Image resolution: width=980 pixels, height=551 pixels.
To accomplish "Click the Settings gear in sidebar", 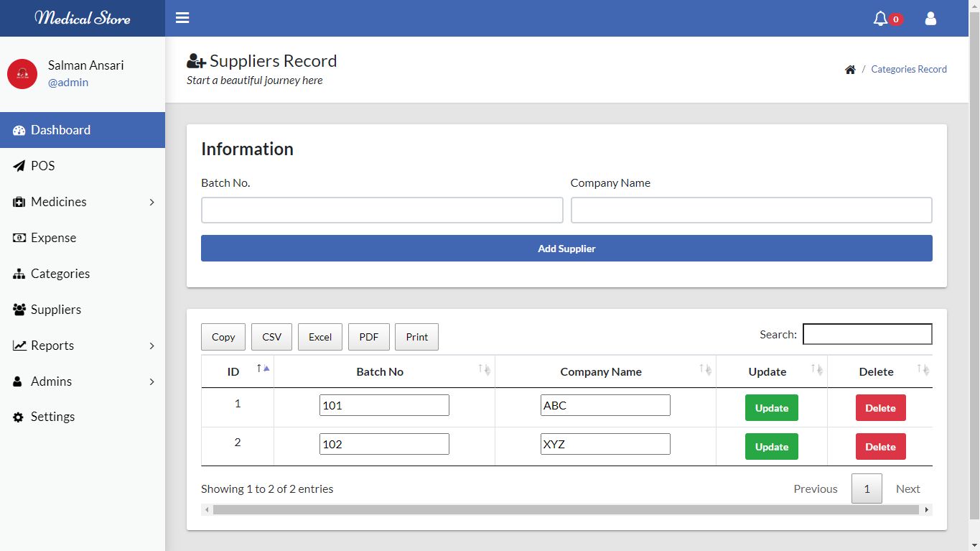I will 19,417.
